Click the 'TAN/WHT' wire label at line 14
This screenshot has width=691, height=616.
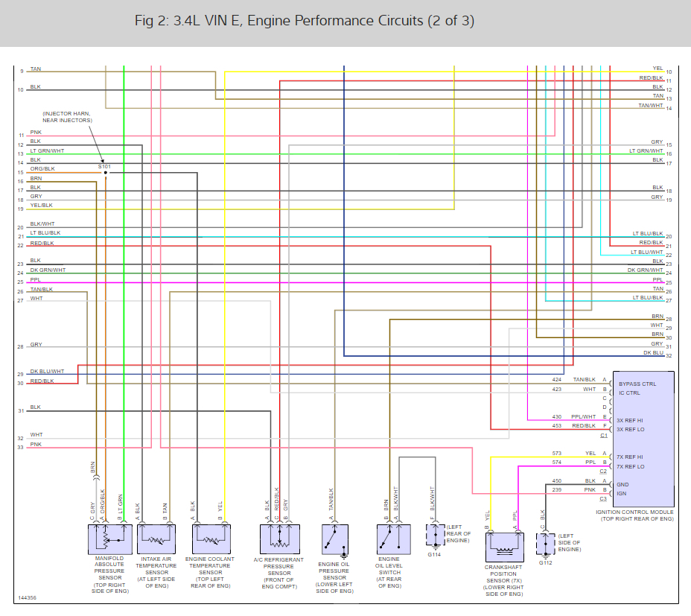pos(651,106)
